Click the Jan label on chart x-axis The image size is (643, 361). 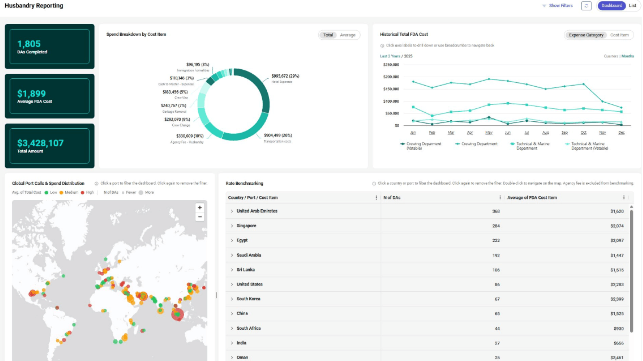tap(413, 133)
